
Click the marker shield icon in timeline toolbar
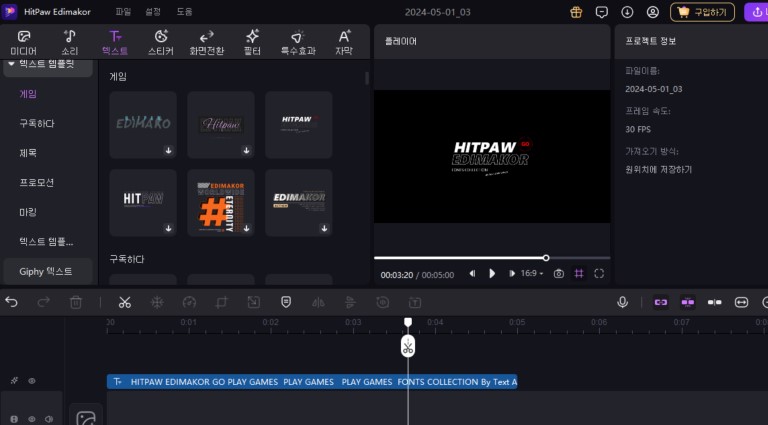click(x=286, y=302)
